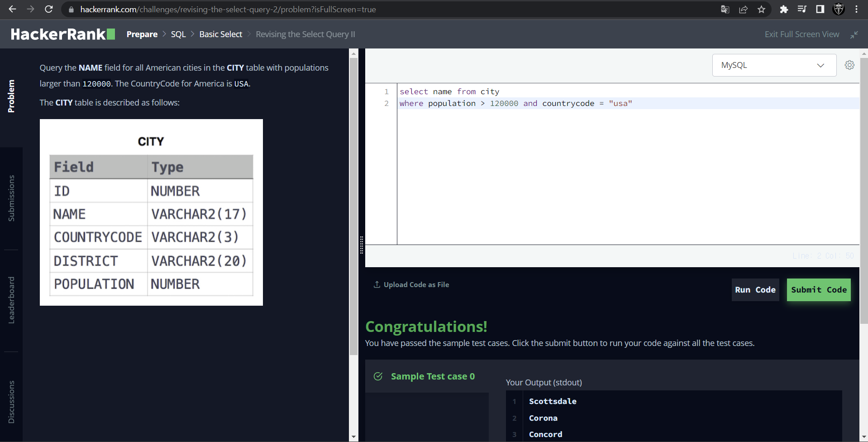Open editor settings gear icon
868x442 pixels.
pos(849,65)
